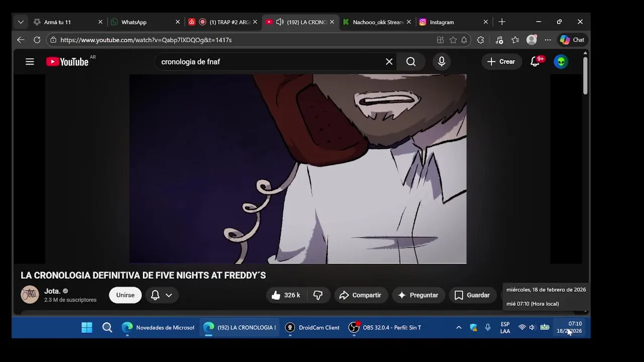Click the page vertical scrollbar
This screenshot has width=644, height=362.
(x=585, y=76)
